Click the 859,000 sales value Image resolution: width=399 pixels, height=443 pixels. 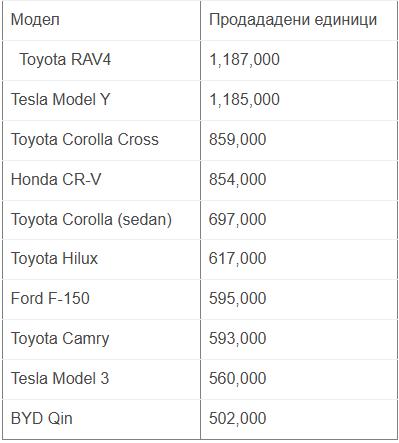click(x=237, y=140)
